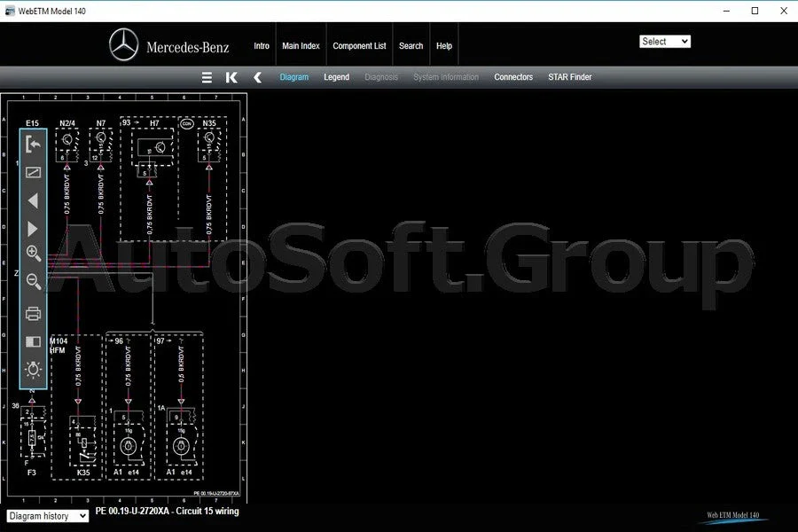Click the fit-to-window icon in diagram toolbar
Viewport: 798px width, 532px height.
click(33, 173)
